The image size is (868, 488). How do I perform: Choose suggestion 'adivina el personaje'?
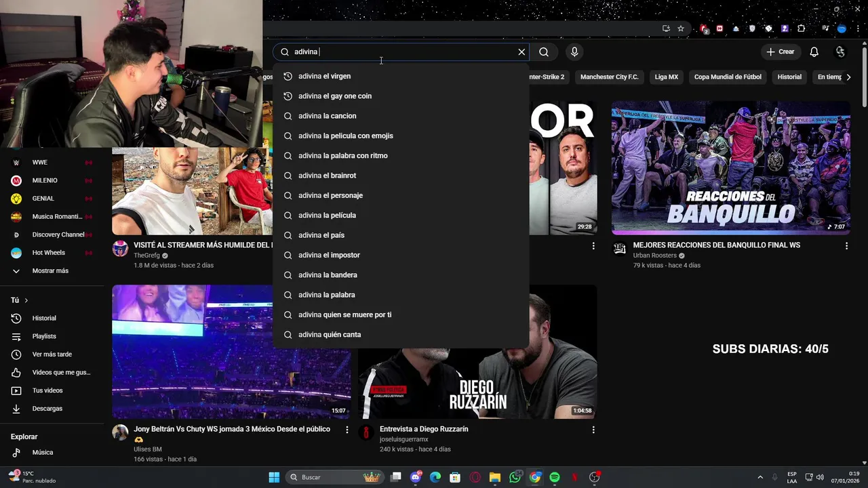401,196
